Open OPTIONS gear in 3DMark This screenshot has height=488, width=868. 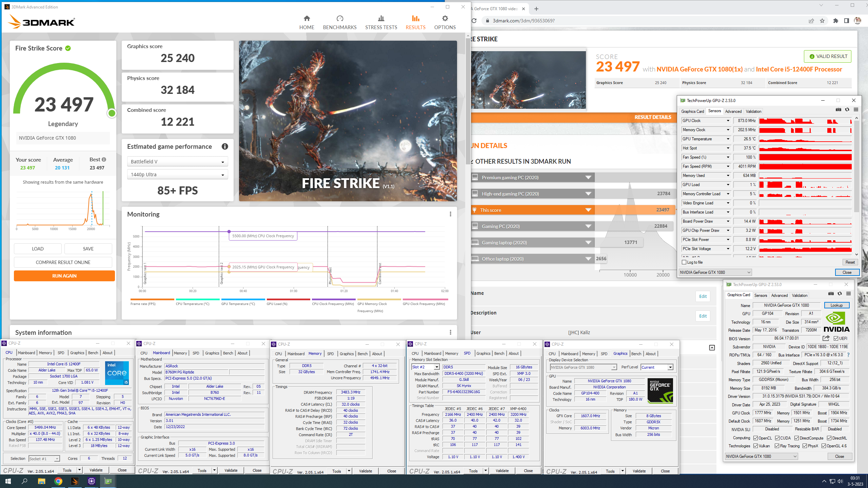coord(445,22)
